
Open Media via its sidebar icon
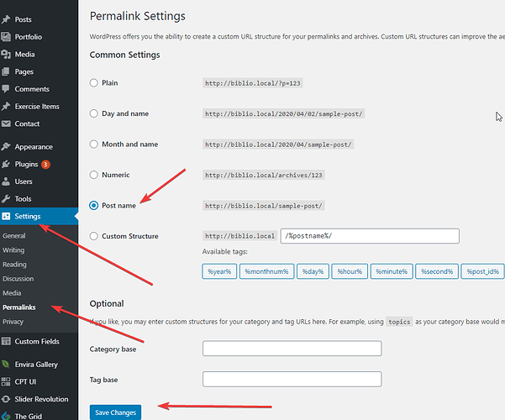coord(7,55)
